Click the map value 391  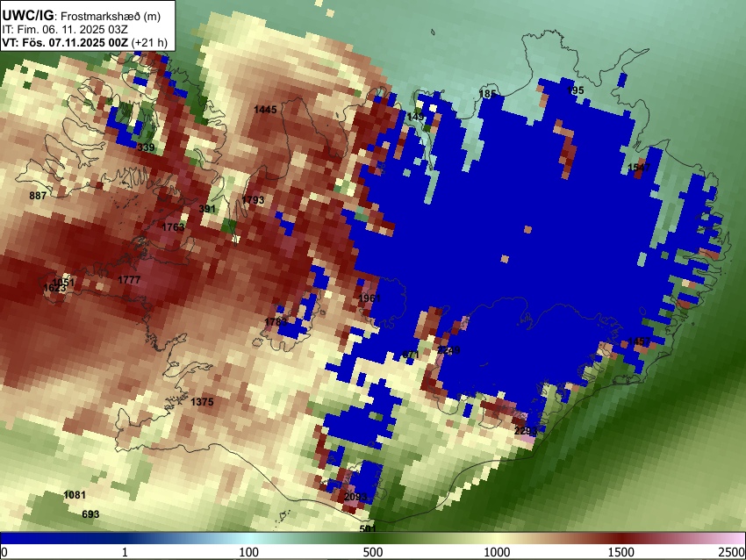pos(207,208)
